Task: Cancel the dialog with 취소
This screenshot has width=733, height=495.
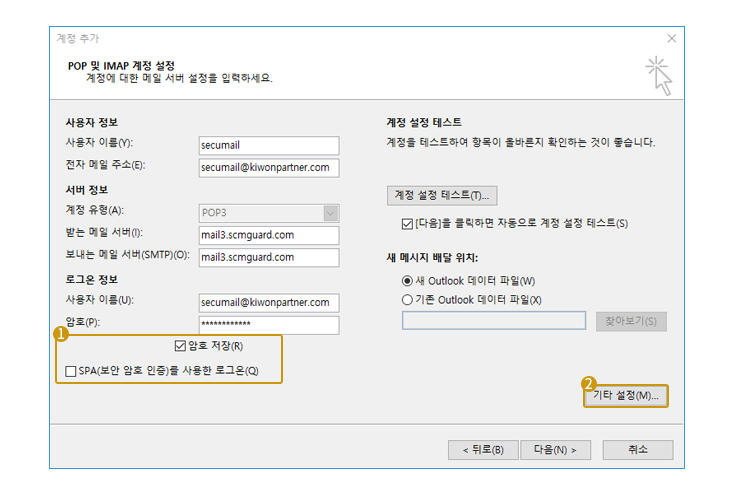Action: pyautogui.click(x=638, y=450)
